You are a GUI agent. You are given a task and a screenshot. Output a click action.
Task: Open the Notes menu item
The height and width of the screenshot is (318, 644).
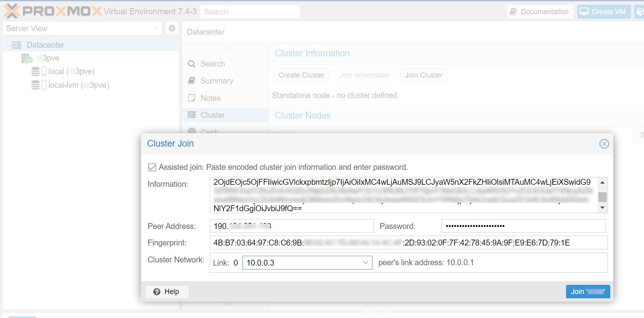point(225,98)
